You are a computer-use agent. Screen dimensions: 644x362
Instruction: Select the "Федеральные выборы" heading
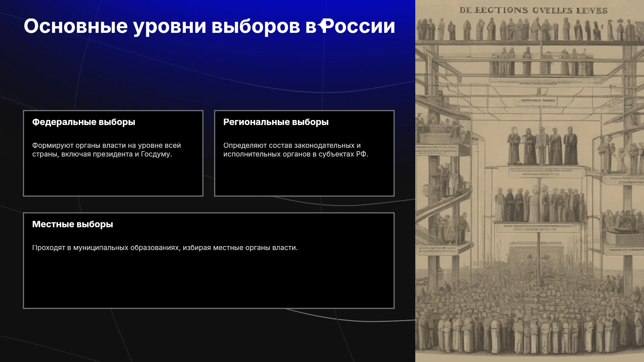coord(84,122)
